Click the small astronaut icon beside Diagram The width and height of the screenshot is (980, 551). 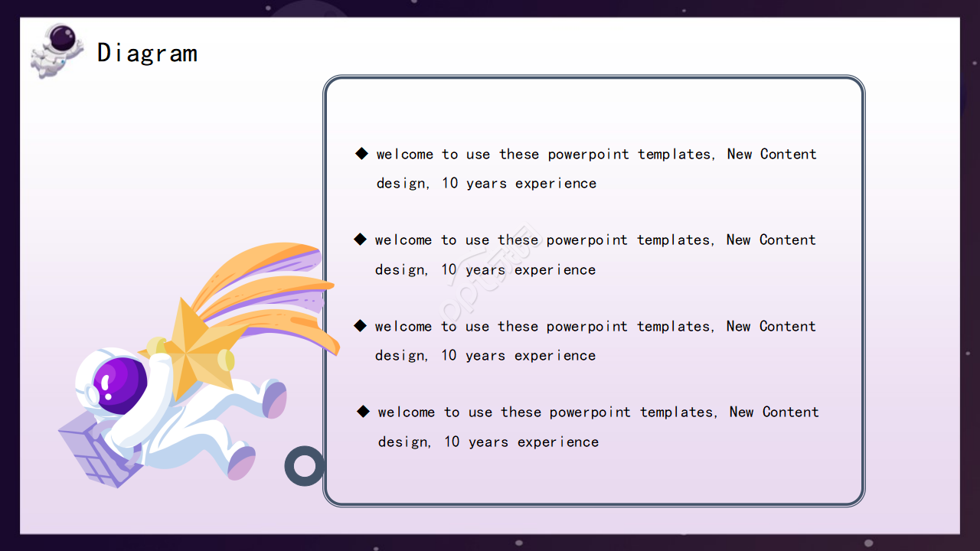pyautogui.click(x=56, y=49)
